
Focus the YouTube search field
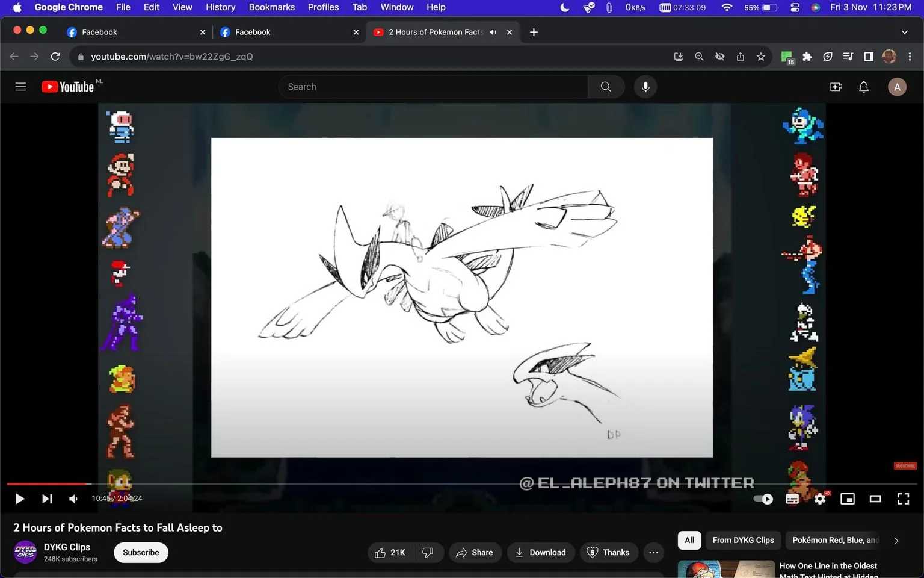[433, 87]
